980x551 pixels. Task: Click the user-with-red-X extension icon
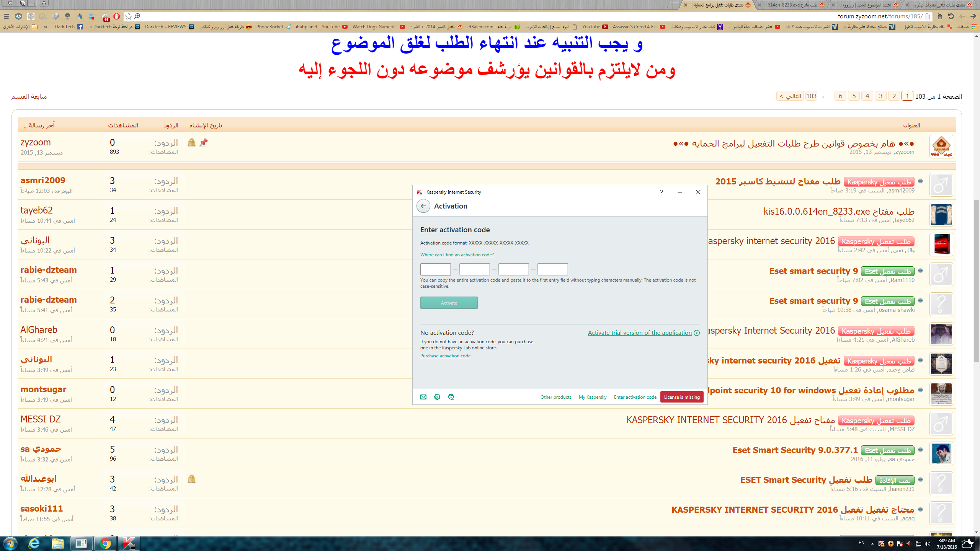pyautogui.click(x=92, y=16)
